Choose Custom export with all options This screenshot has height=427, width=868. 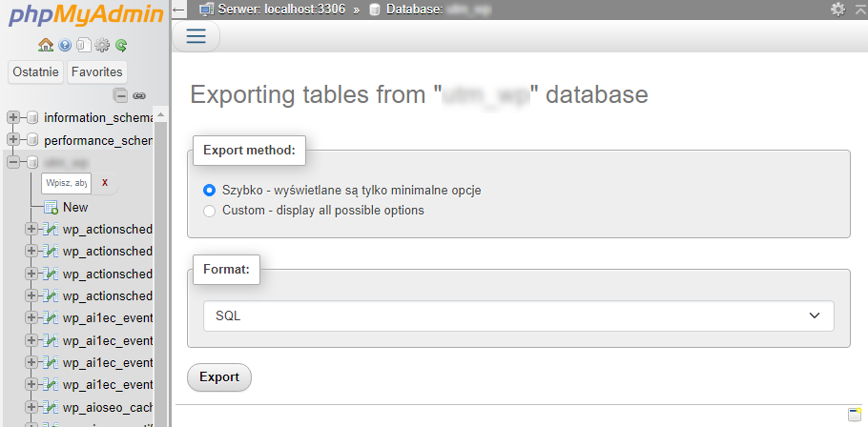pyautogui.click(x=210, y=211)
